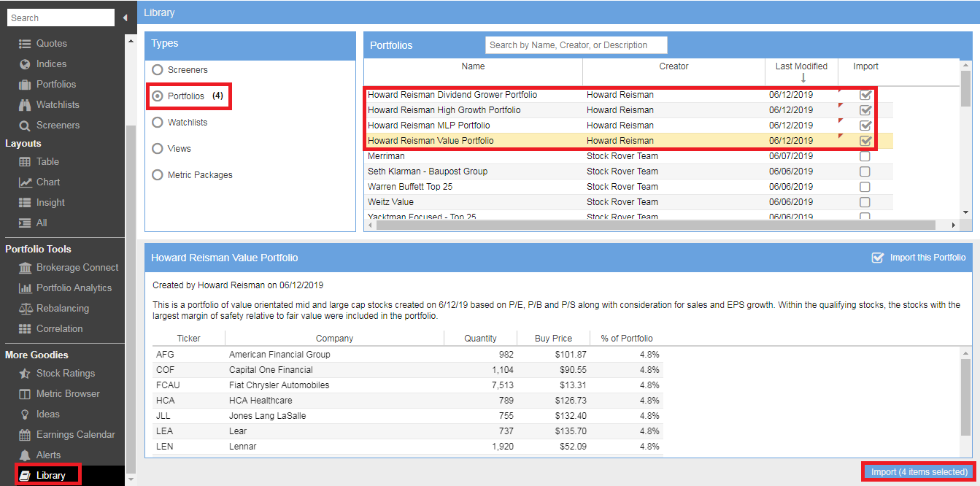
Task: Check import box for Warren Buffett Top 25
Action: [865, 187]
